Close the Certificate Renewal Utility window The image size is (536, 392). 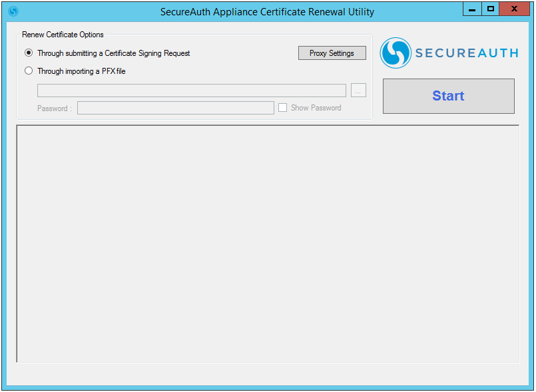click(x=515, y=9)
